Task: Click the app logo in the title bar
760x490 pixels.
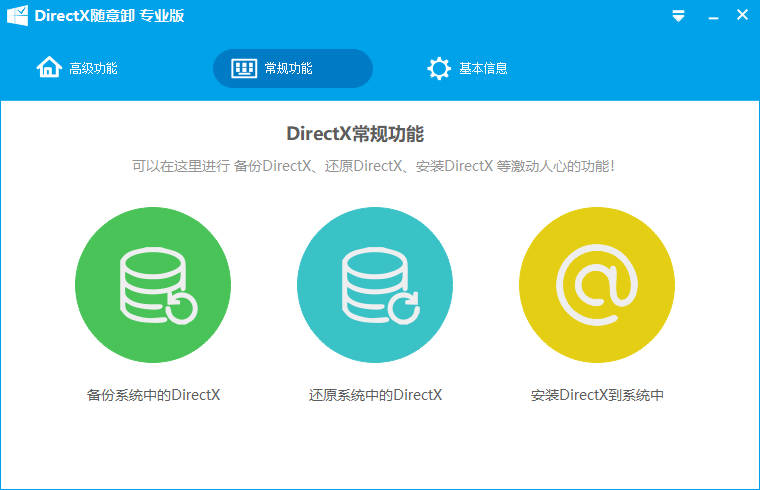Action: (16, 16)
